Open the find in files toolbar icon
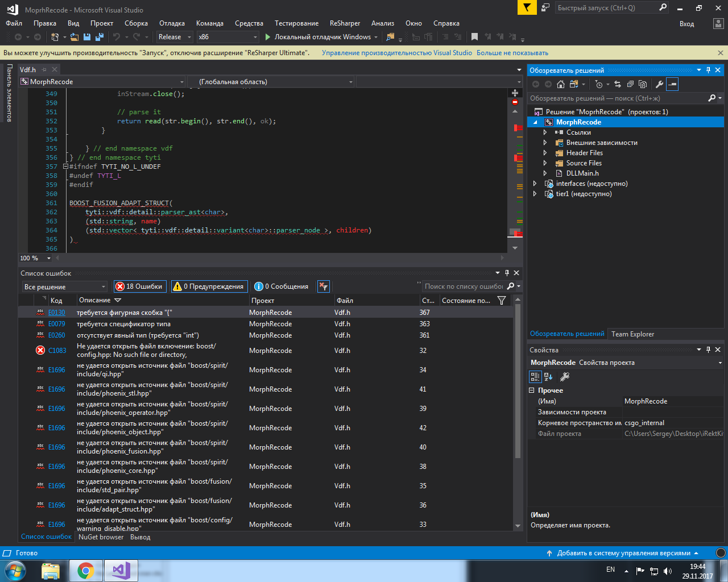Viewport: 728px width, 582px height. (390, 37)
